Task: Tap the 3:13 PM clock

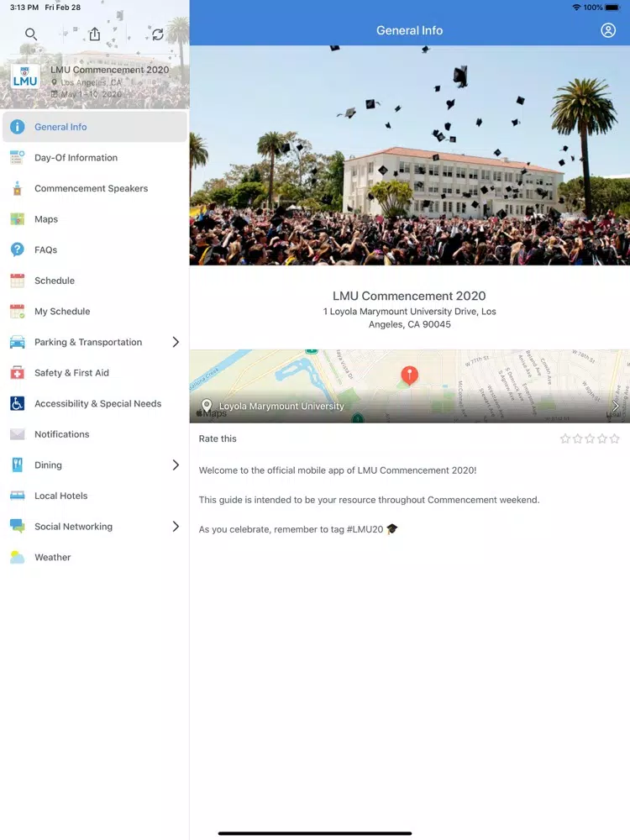Action: (24, 8)
